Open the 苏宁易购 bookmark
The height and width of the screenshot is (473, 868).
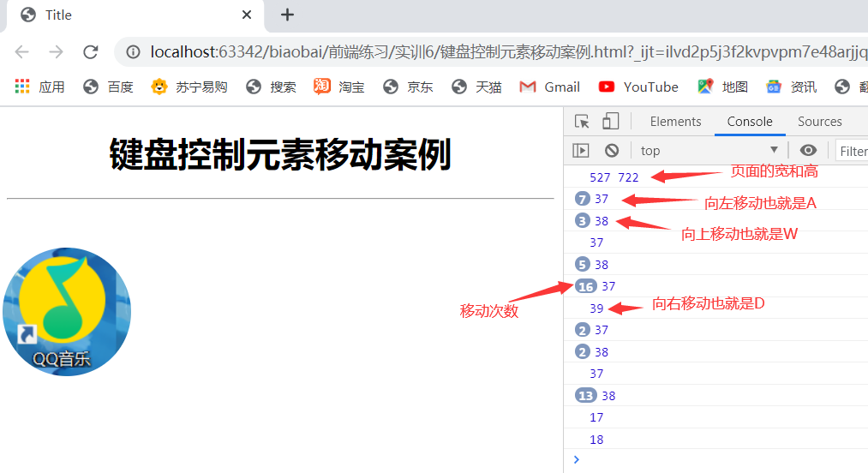[189, 87]
